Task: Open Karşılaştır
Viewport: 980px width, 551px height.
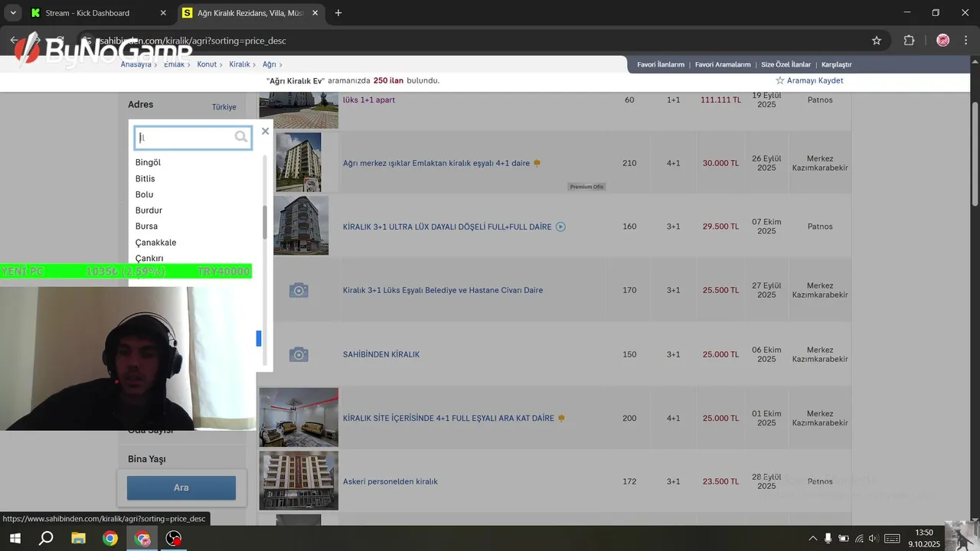Action: point(836,65)
